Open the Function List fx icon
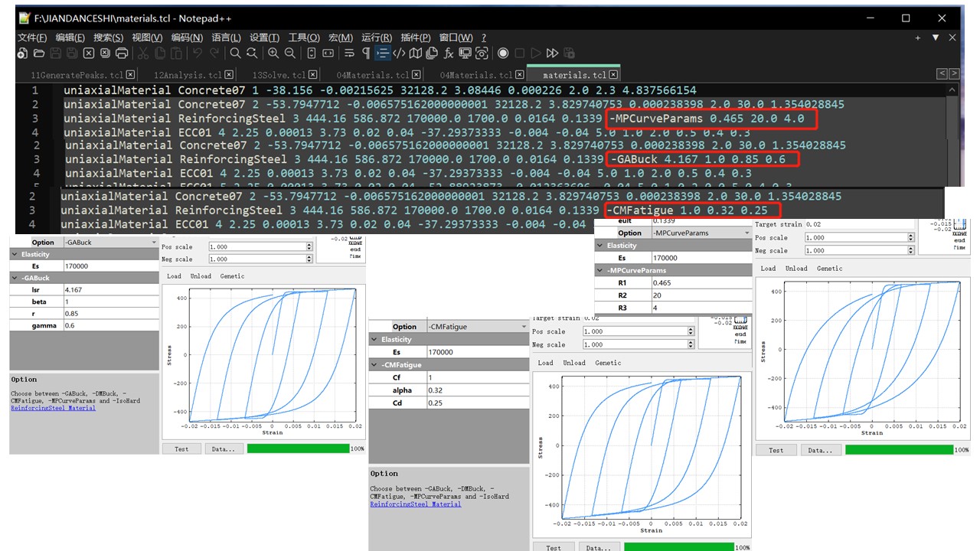 tap(449, 53)
